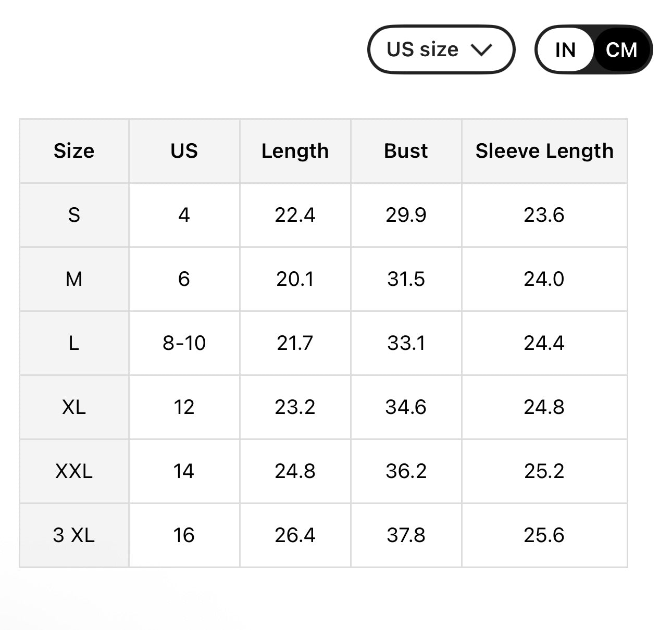Click the Size column header
Image resolution: width=672 pixels, height=630 pixels.
[x=74, y=151]
